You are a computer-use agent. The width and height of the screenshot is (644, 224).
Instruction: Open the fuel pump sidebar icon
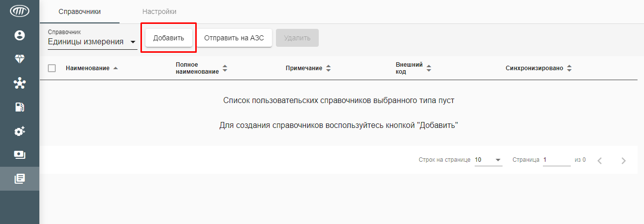pos(19,107)
